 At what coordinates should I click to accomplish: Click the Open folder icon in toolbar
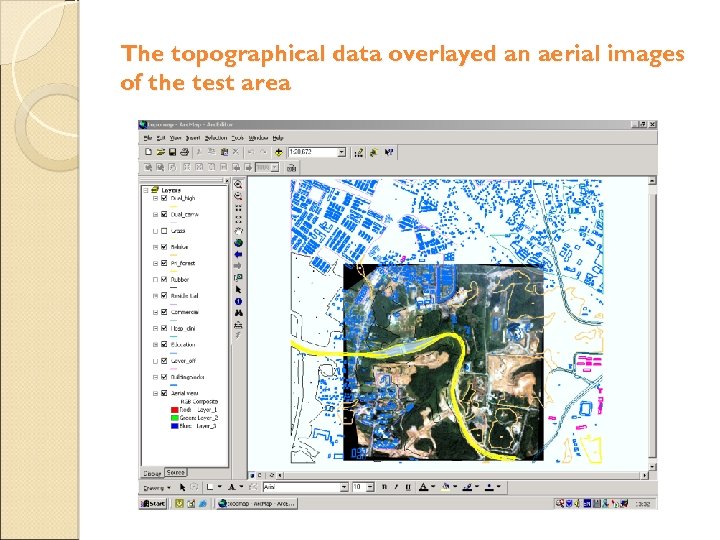[x=160, y=152]
